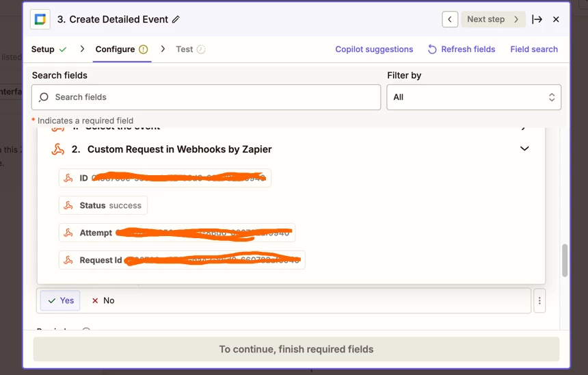The width and height of the screenshot is (588, 375).
Task: Select the Attempt field pill
Action: (176, 233)
